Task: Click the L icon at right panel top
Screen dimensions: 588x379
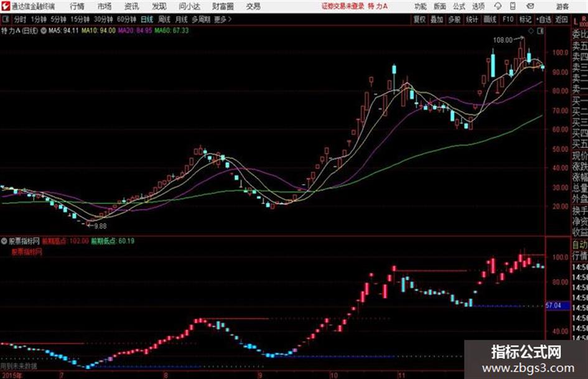Action: pos(576,21)
